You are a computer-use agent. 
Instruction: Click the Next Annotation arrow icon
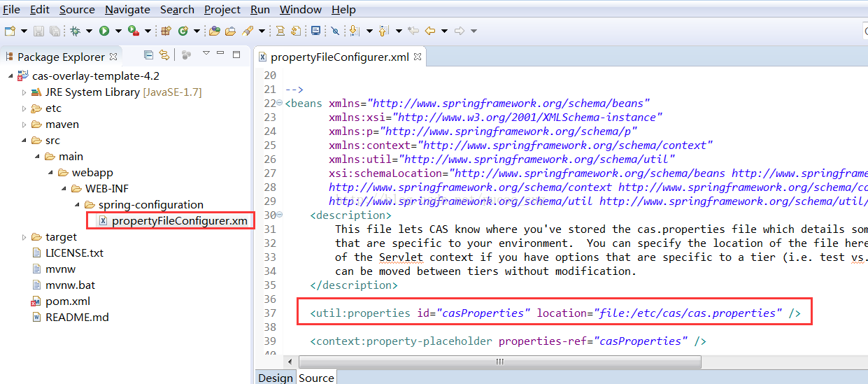click(353, 31)
